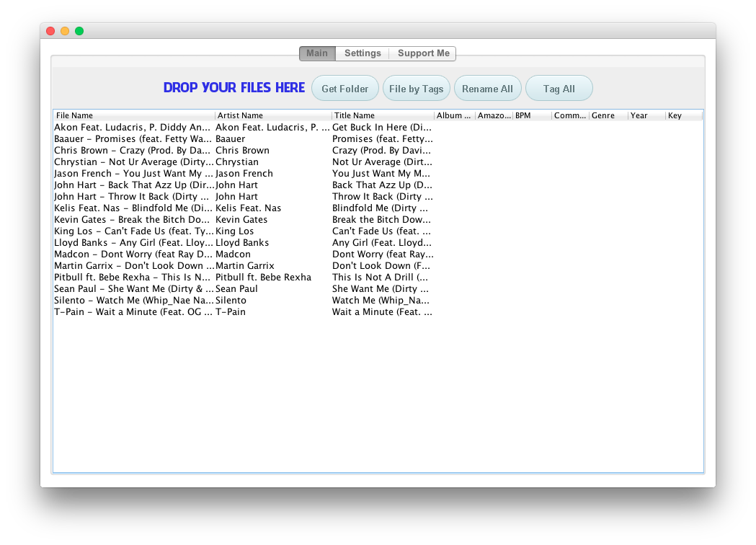Screen dimensions: 756x545
Task: Click artist cell Lloyd Banks
Action: pyautogui.click(x=273, y=243)
